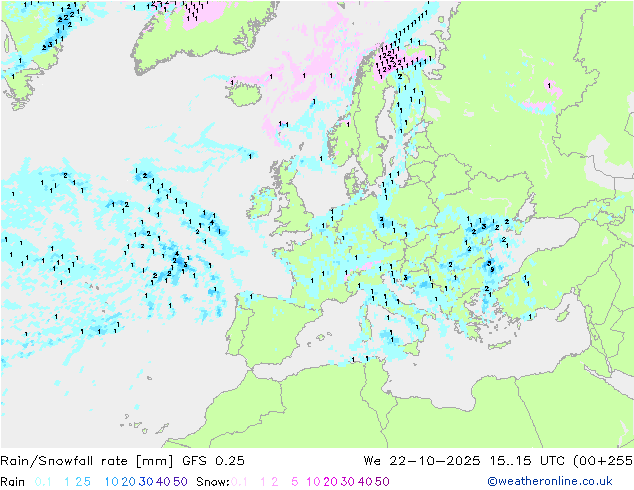Click the 'Snow:' legend label
Viewport: 634px width, 490px height.
coord(213,482)
